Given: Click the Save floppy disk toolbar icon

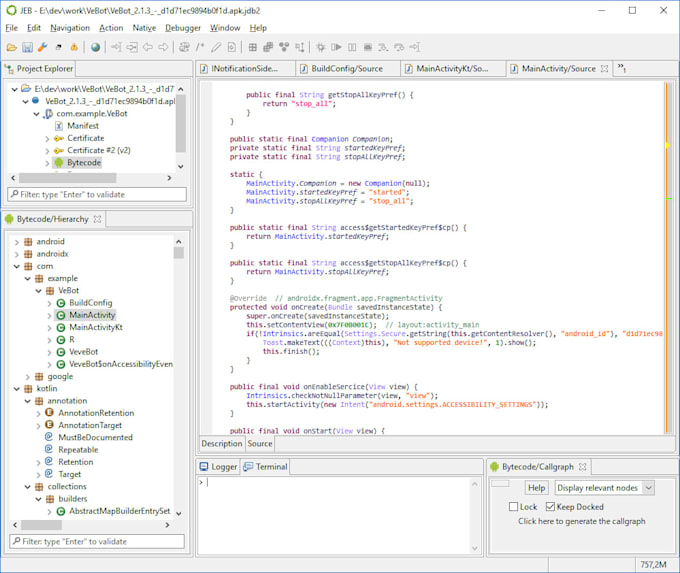Looking at the screenshot, I should click(x=27, y=47).
